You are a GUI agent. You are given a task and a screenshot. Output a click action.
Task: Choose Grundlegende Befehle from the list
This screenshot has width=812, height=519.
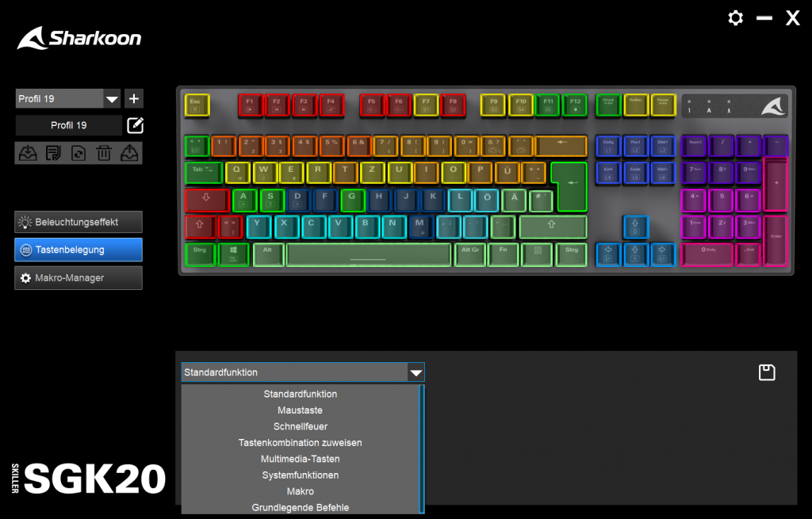pyautogui.click(x=300, y=508)
